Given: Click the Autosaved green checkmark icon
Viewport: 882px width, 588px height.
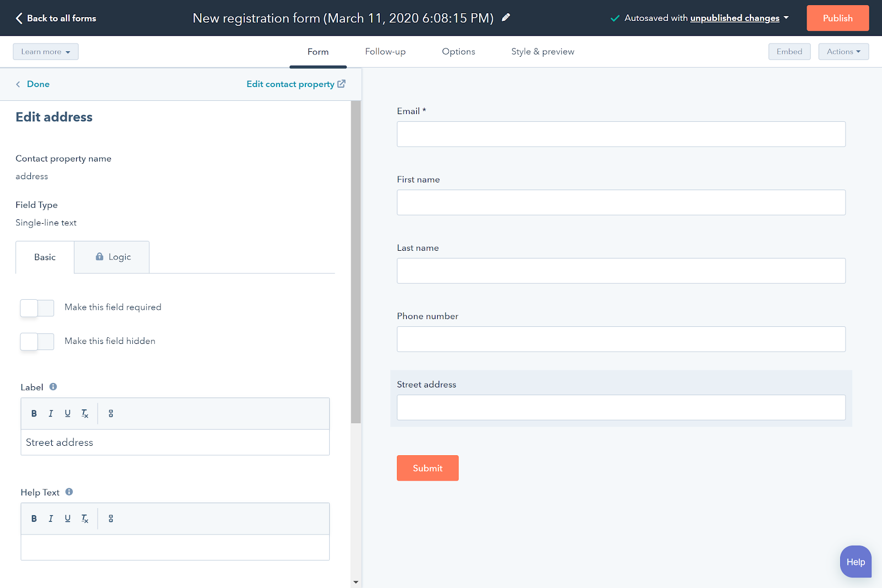Looking at the screenshot, I should pyautogui.click(x=615, y=18).
